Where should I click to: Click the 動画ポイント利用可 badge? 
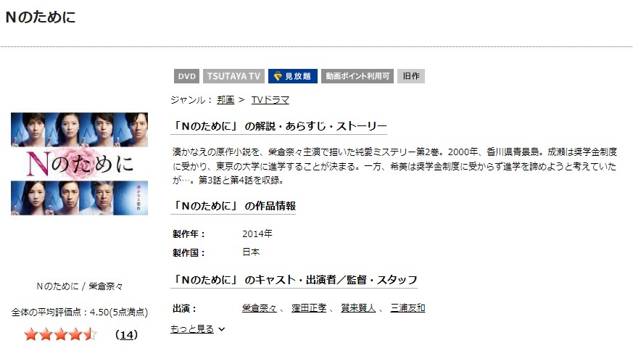(x=357, y=76)
